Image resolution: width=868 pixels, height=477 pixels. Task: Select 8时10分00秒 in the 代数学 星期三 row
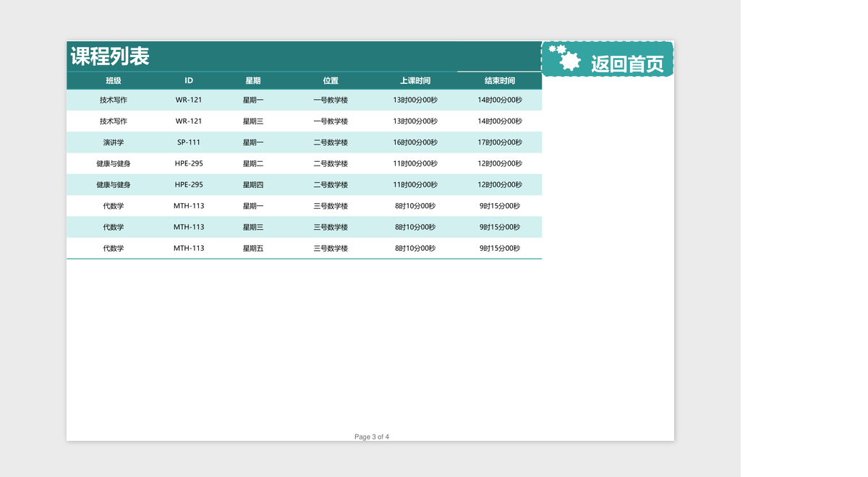click(x=415, y=227)
